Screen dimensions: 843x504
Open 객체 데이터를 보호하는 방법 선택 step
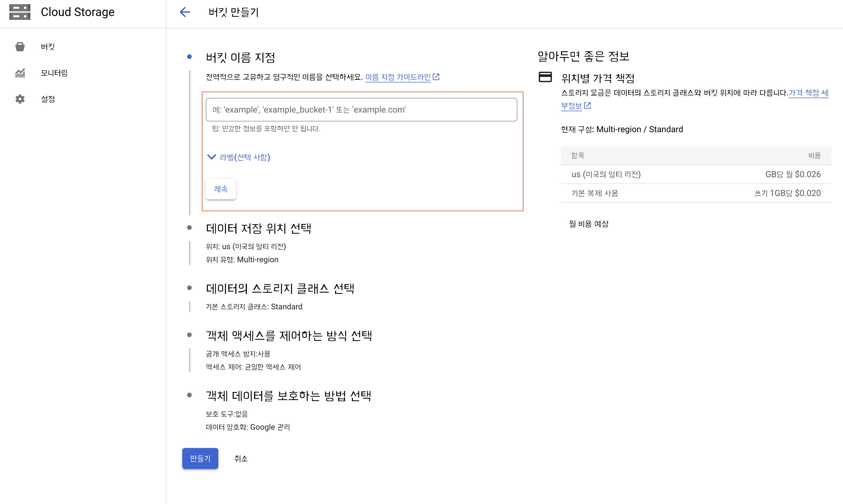tap(288, 396)
